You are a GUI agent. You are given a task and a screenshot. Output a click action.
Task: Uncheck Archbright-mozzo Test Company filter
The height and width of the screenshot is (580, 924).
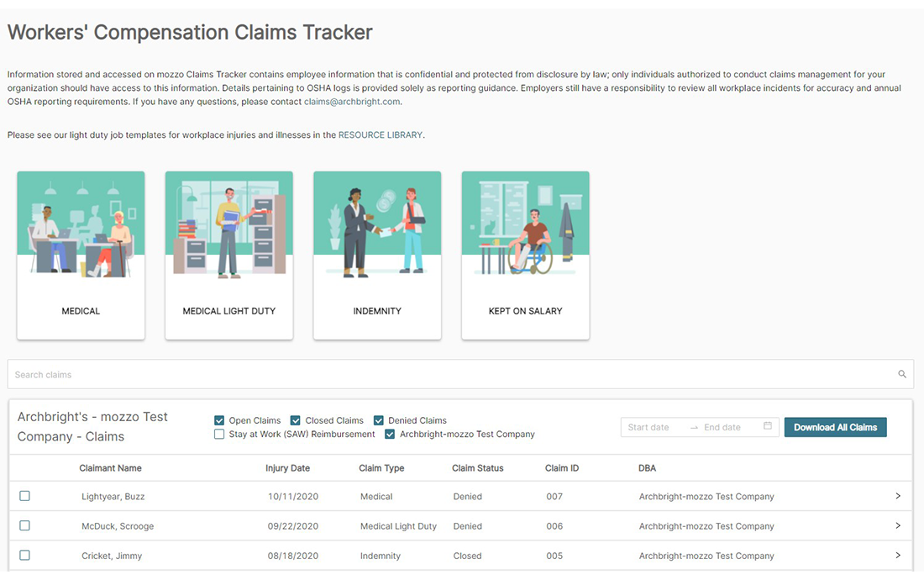pyautogui.click(x=390, y=435)
